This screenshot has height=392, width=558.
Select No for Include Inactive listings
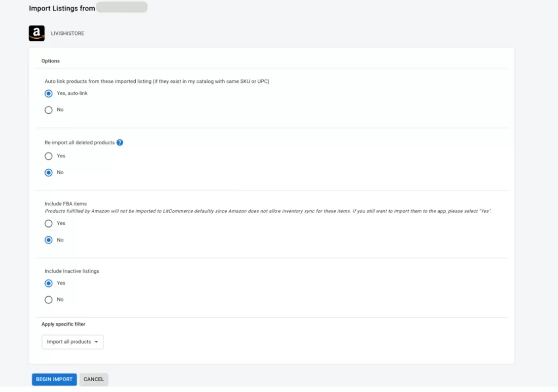(49, 299)
